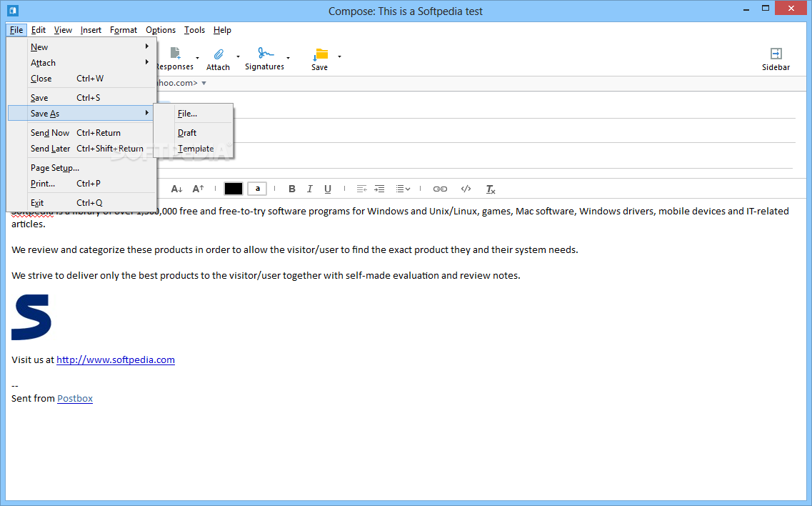The height and width of the screenshot is (506, 812).
Task: Click the Attach paperclip icon
Action: (219, 54)
